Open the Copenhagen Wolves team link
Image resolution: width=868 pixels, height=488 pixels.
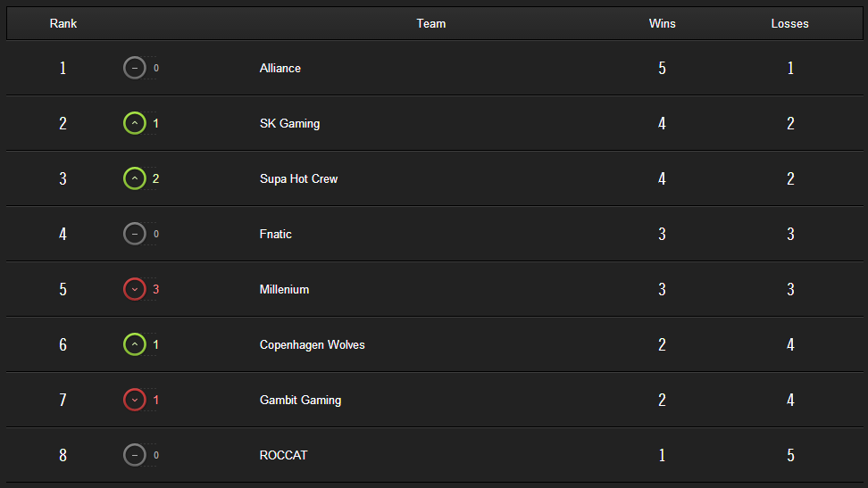[313, 344]
